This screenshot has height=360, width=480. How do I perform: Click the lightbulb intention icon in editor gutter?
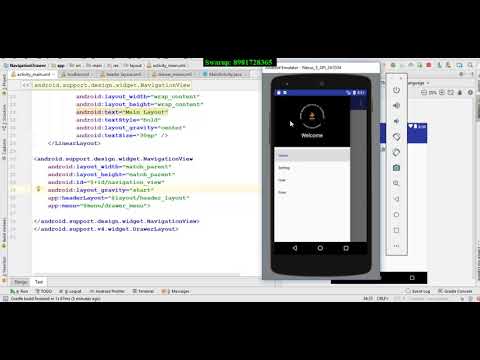(x=38, y=189)
